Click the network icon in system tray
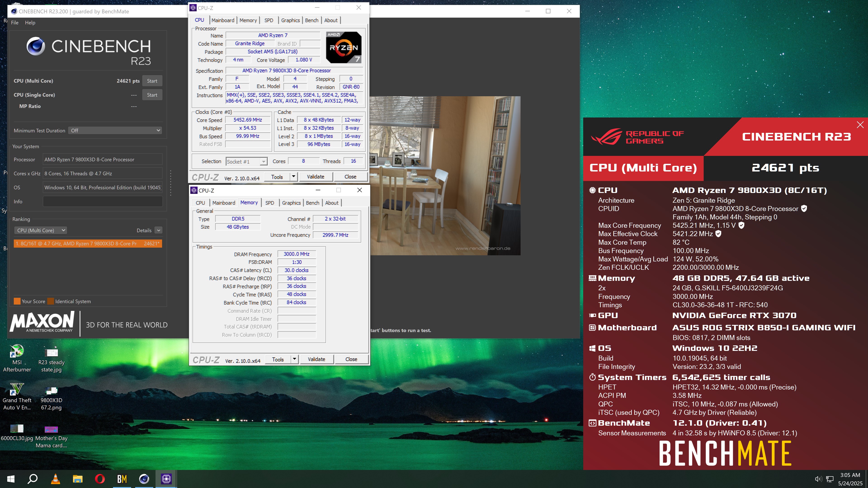Image resolution: width=868 pixels, height=488 pixels. click(x=830, y=479)
